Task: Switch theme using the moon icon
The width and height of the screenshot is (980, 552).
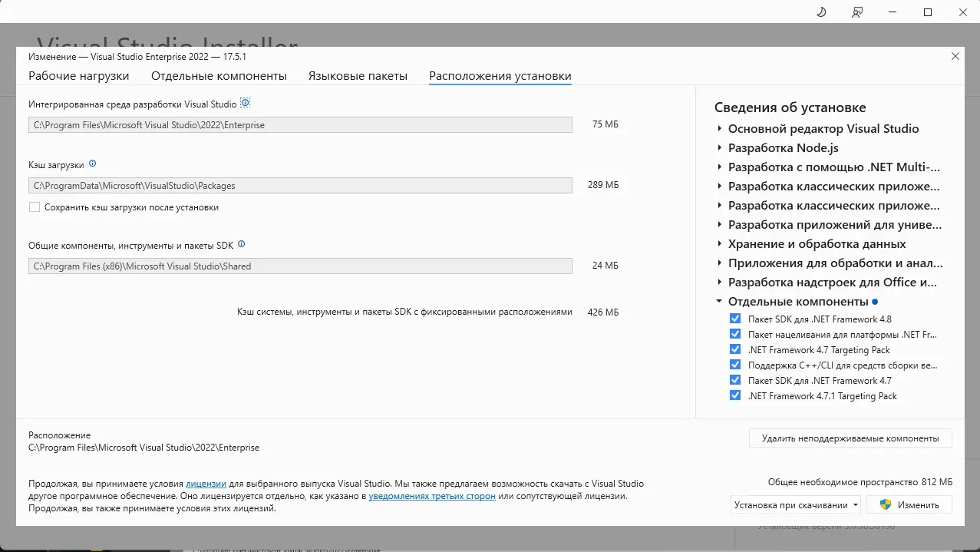Action: (x=820, y=12)
